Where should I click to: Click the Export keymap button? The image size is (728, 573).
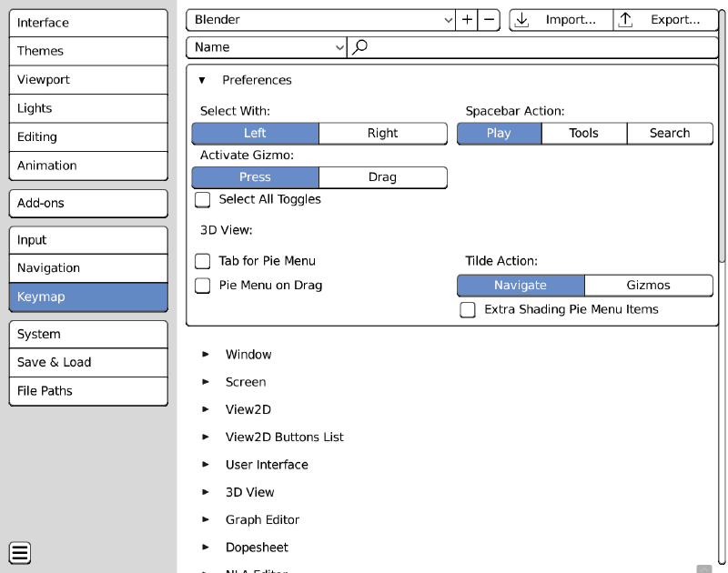tap(665, 20)
